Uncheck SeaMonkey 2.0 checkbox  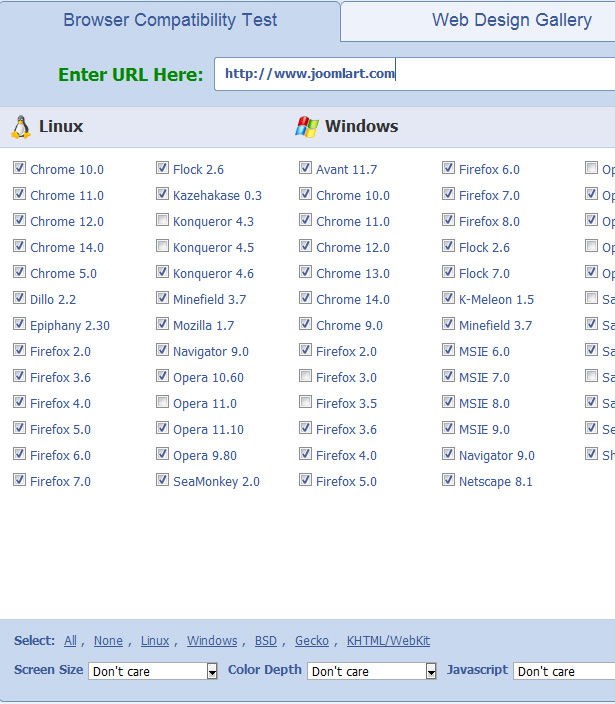pyautogui.click(x=162, y=480)
